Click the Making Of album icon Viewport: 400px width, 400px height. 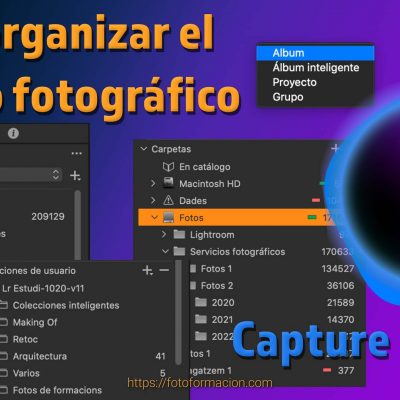pyautogui.click(x=4, y=322)
